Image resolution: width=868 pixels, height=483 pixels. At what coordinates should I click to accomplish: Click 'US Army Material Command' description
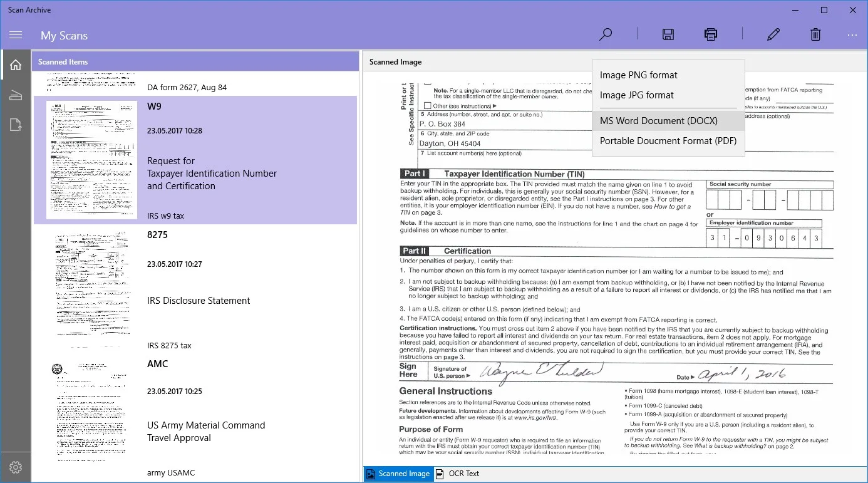[206, 425]
